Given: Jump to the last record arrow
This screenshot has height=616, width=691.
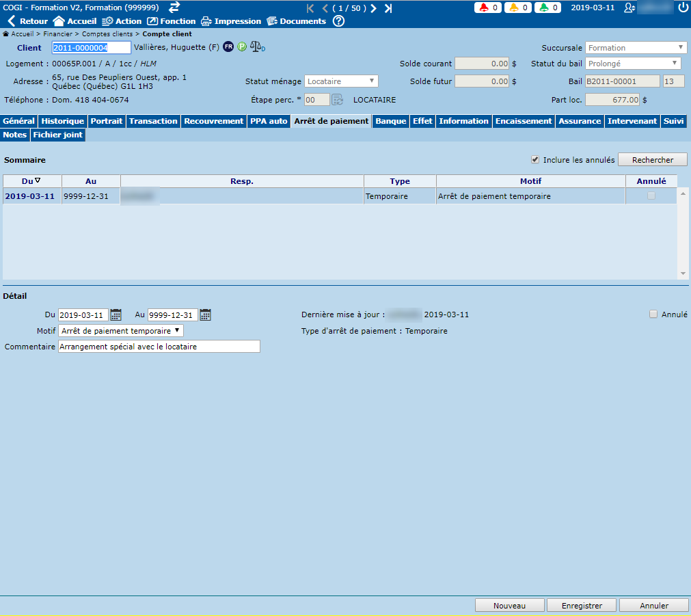Looking at the screenshot, I should coord(388,8).
